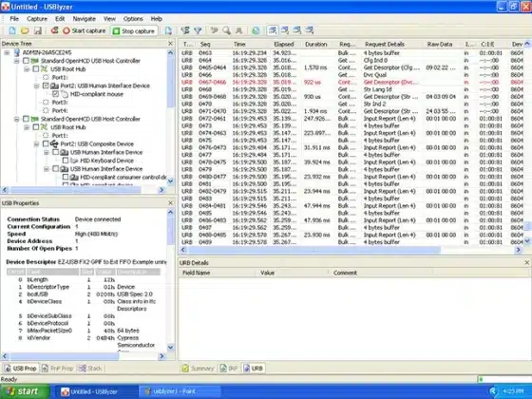
Task: Click the Open file folder icon
Action: (25, 30)
